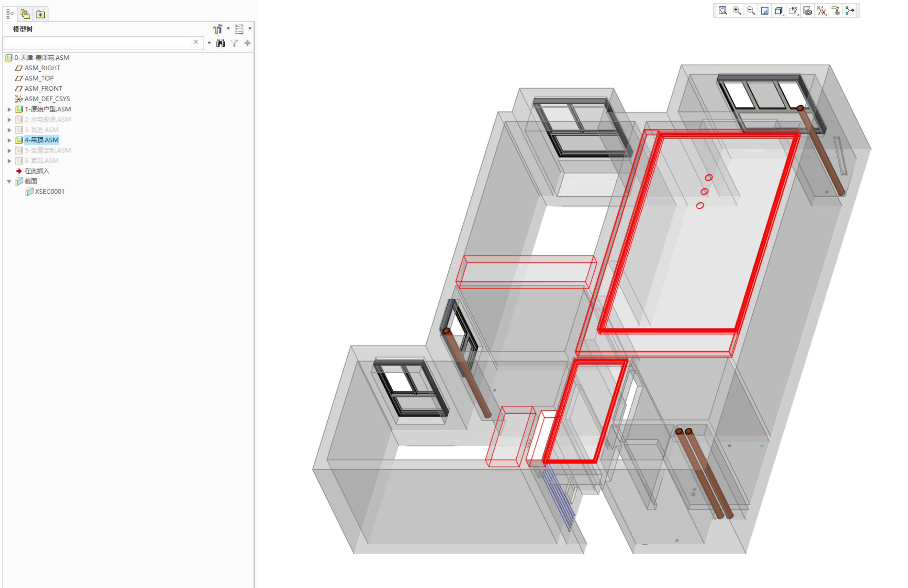Expand the 4-吊顶.ASM node
The image size is (908, 588).
tap(10, 140)
